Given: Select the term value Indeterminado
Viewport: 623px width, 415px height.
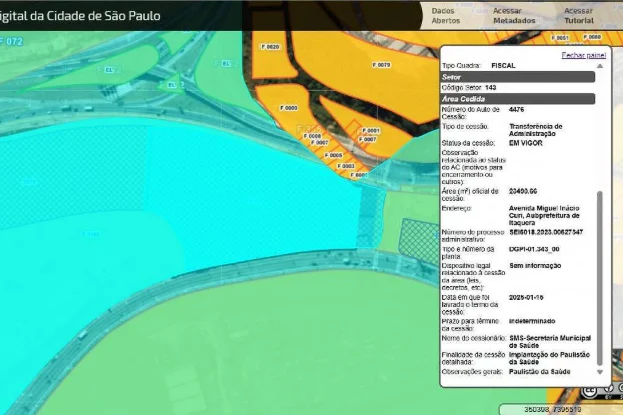Looking at the screenshot, I should click(532, 321).
